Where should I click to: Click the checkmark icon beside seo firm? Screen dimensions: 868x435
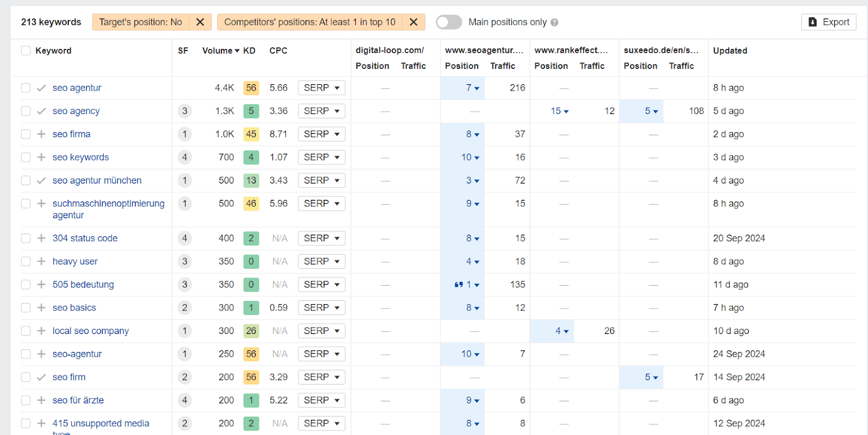pyautogui.click(x=41, y=377)
